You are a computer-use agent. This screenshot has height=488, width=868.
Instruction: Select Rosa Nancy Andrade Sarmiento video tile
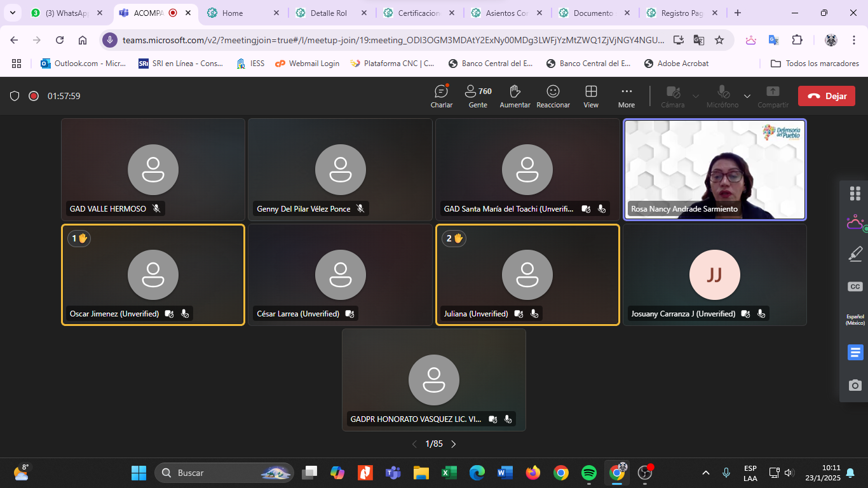[714, 169]
